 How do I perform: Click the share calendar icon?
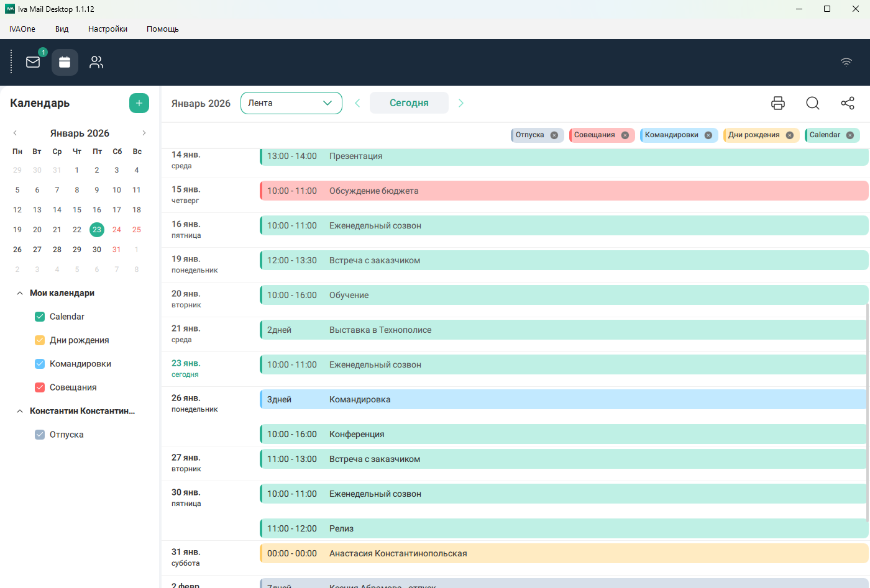coord(848,103)
